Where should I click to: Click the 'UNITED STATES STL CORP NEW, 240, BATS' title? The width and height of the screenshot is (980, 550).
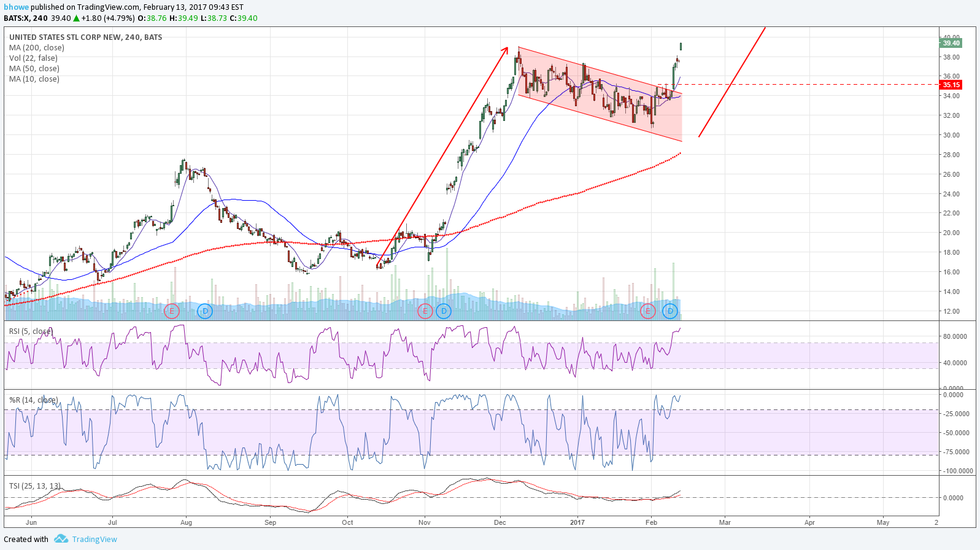85,37
